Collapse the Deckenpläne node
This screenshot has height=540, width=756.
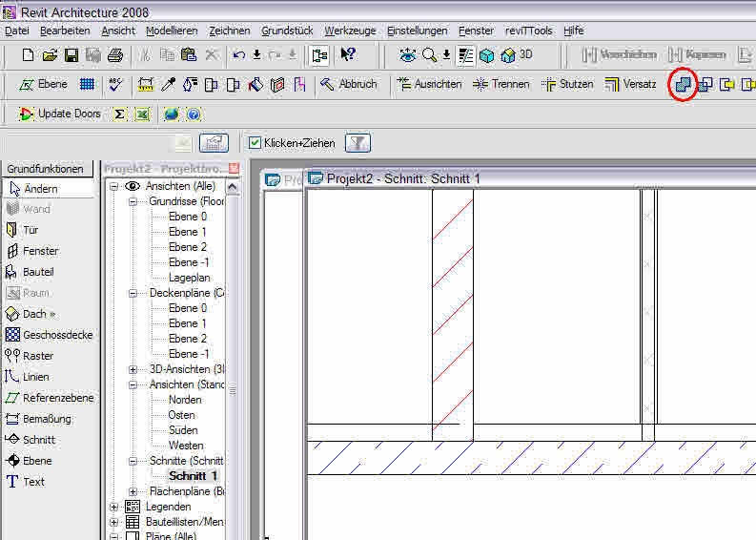133,294
